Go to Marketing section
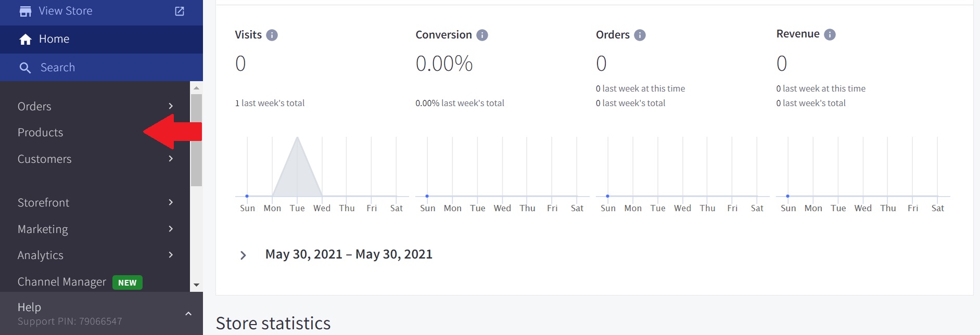This screenshot has width=980, height=335. click(43, 229)
